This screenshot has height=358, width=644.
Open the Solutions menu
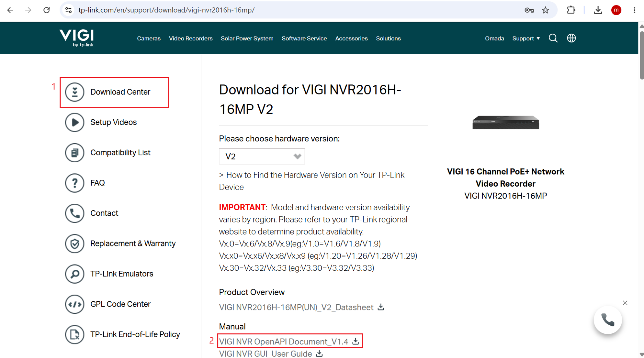click(x=388, y=38)
